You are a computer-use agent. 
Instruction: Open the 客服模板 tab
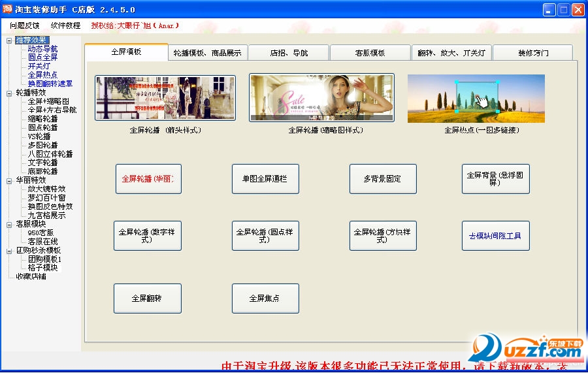coord(370,53)
